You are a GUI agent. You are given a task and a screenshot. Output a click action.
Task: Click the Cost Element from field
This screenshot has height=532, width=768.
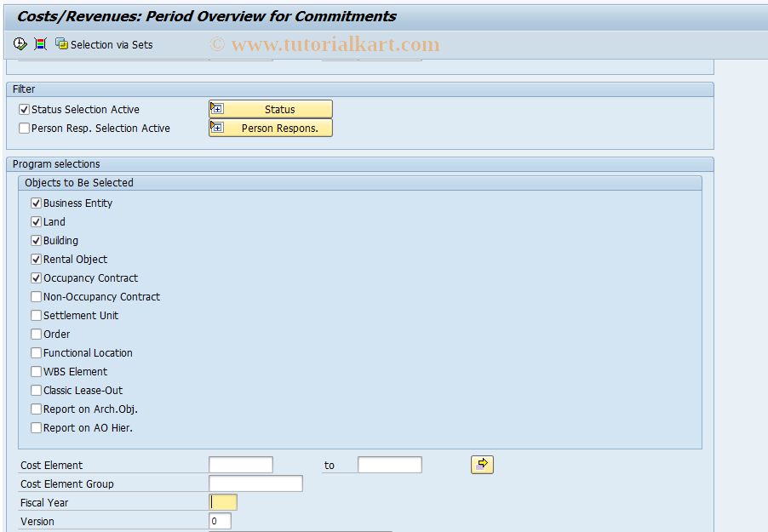[x=240, y=465]
